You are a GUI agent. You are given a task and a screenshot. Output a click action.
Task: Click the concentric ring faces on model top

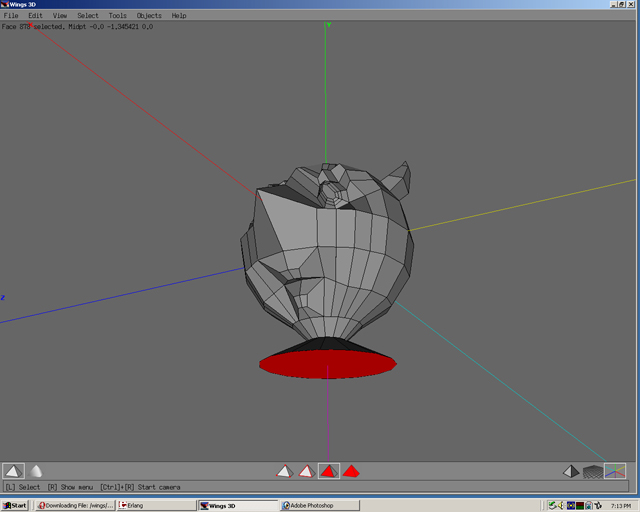333,194
